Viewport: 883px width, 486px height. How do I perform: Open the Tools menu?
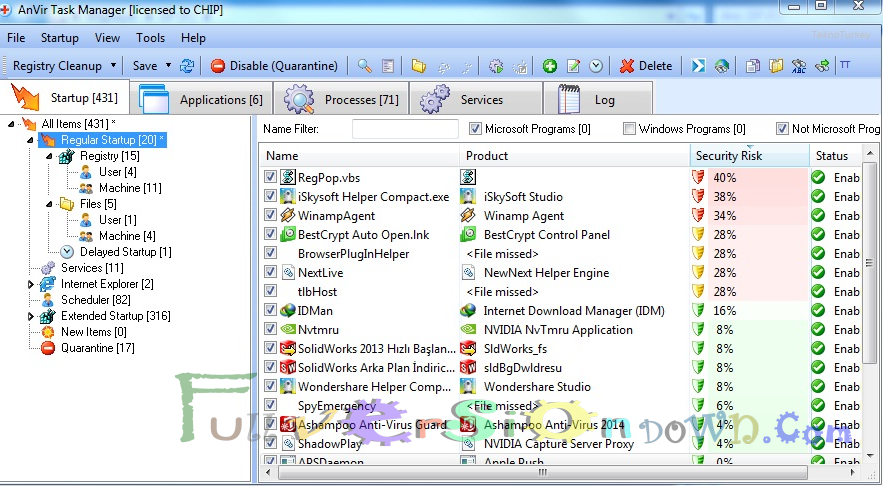pyautogui.click(x=150, y=38)
